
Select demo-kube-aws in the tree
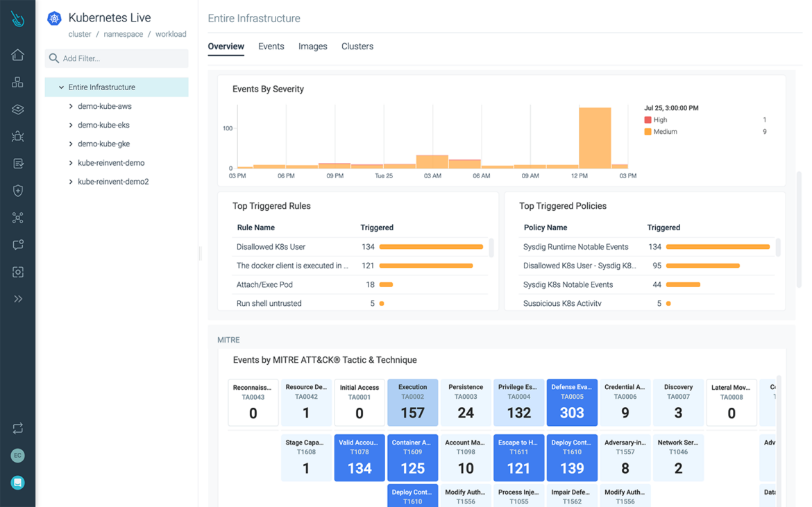(x=105, y=106)
